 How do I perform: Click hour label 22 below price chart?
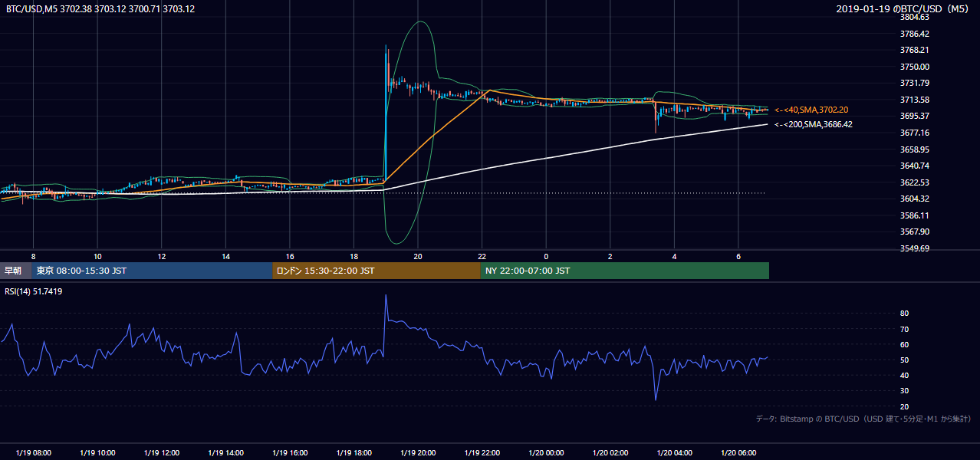(x=482, y=256)
